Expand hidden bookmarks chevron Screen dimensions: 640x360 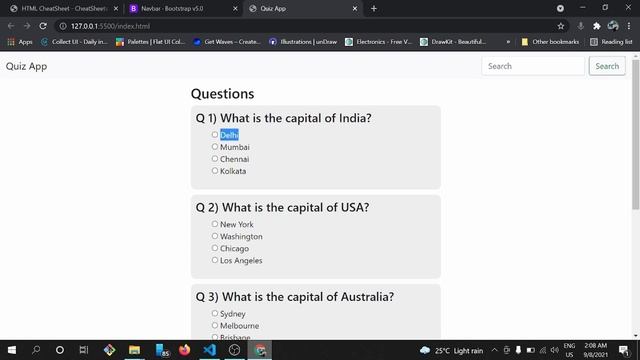tap(508, 42)
